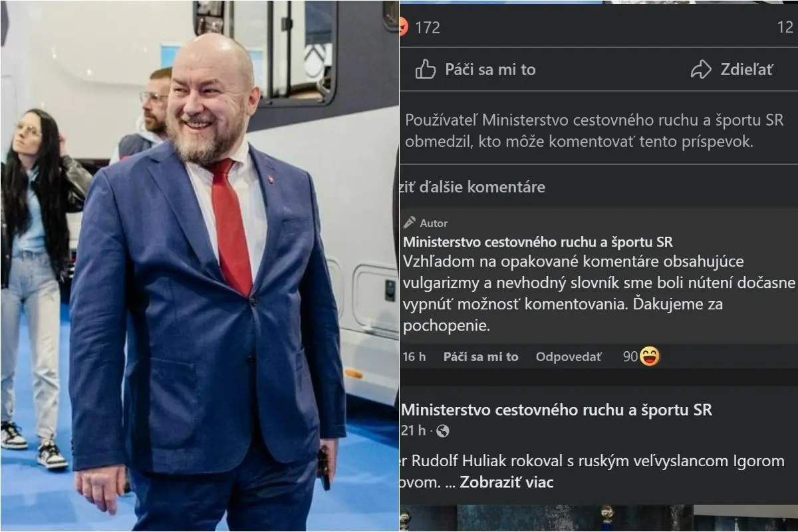
Task: Click the laughing emoji next to 90
Action: pos(650,356)
